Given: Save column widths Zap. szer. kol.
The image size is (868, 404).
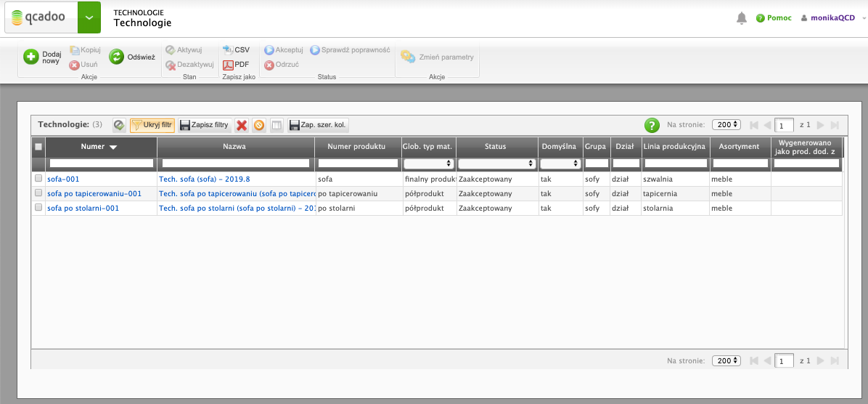Looking at the screenshot, I should click(x=318, y=125).
